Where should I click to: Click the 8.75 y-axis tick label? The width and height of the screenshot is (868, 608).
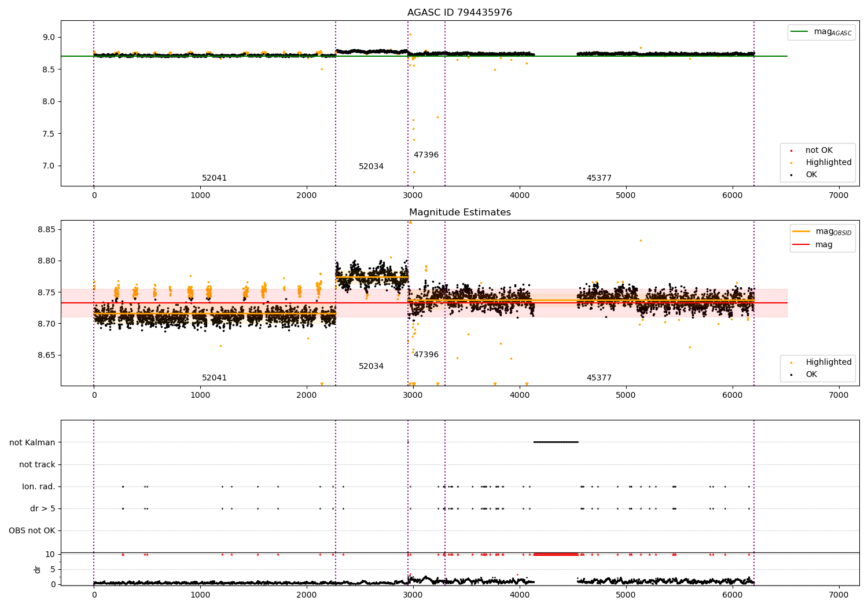click(46, 292)
